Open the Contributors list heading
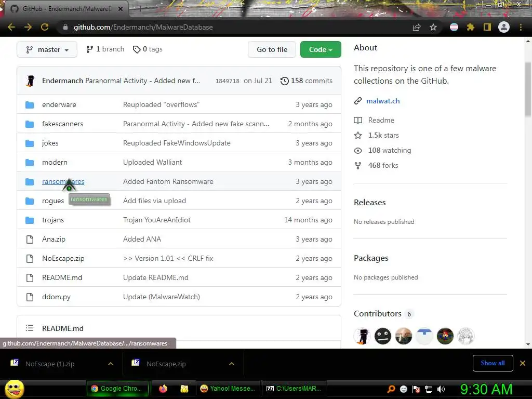The width and height of the screenshot is (532, 399). pos(377,313)
